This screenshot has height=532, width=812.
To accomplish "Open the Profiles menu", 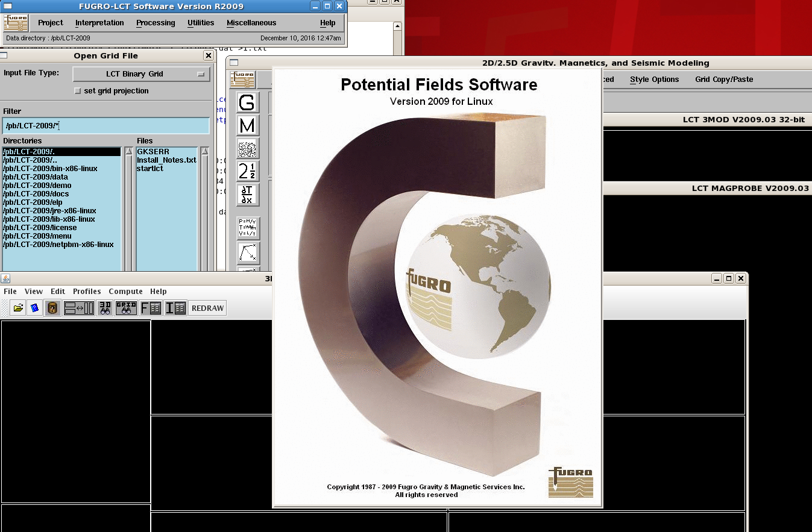I will pos(87,291).
